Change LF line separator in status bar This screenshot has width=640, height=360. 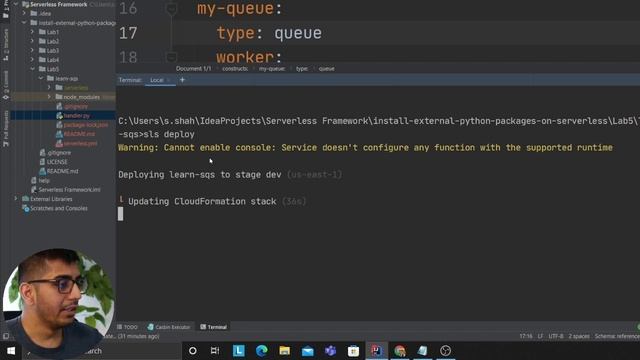point(540,336)
